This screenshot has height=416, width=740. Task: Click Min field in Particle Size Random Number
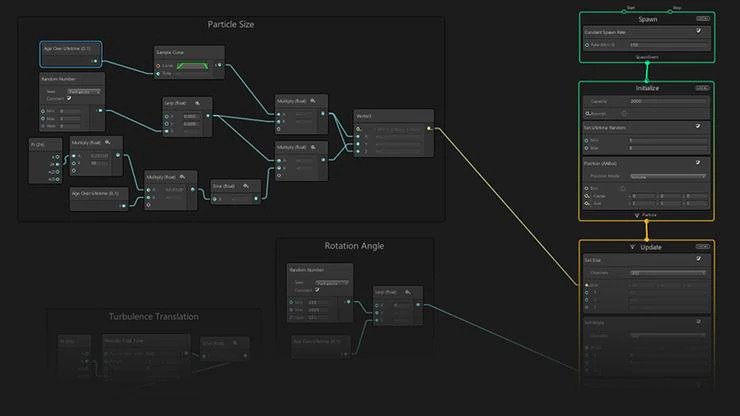point(70,111)
